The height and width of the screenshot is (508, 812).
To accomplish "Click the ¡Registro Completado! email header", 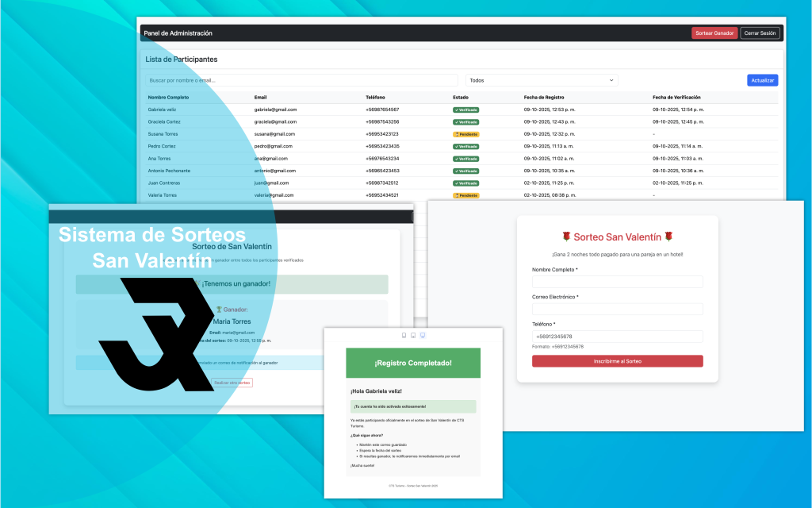I will pyautogui.click(x=413, y=363).
